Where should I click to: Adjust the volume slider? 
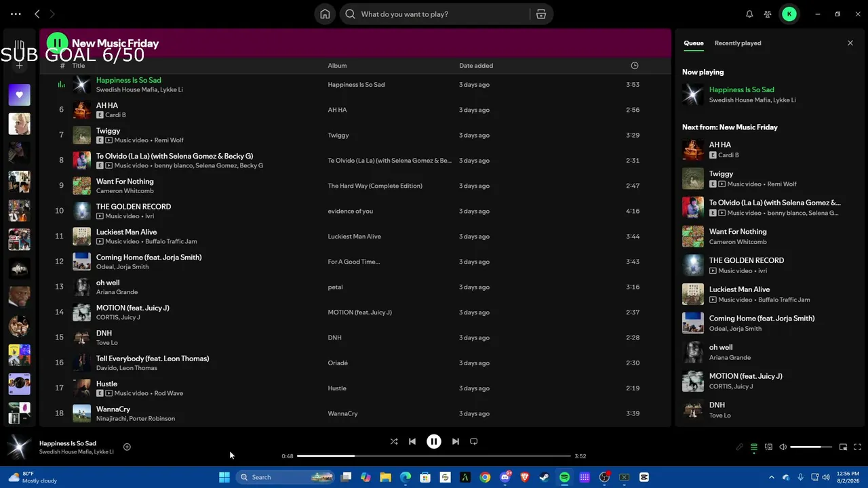click(x=811, y=447)
